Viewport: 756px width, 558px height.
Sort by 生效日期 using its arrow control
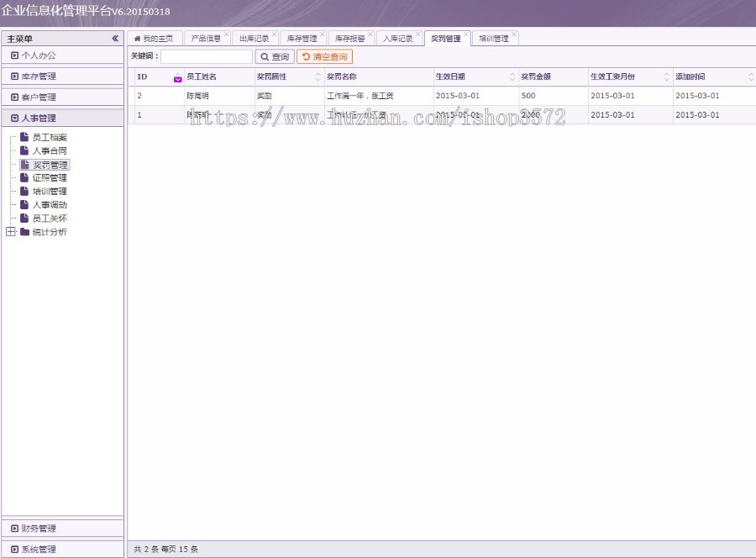click(x=511, y=76)
